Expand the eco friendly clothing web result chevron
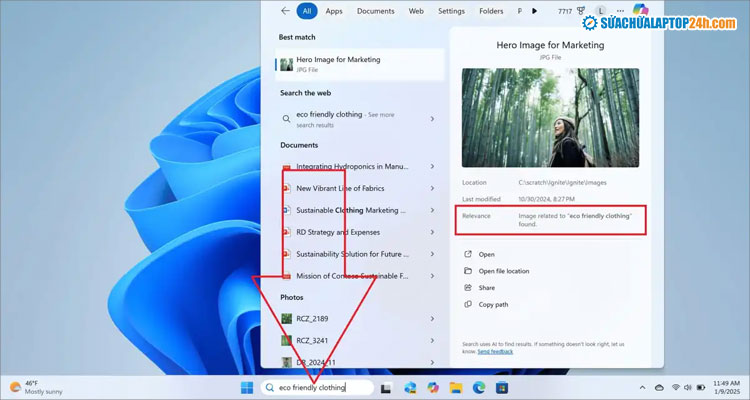Screen dimensions: 750x400 pyautogui.click(x=432, y=119)
